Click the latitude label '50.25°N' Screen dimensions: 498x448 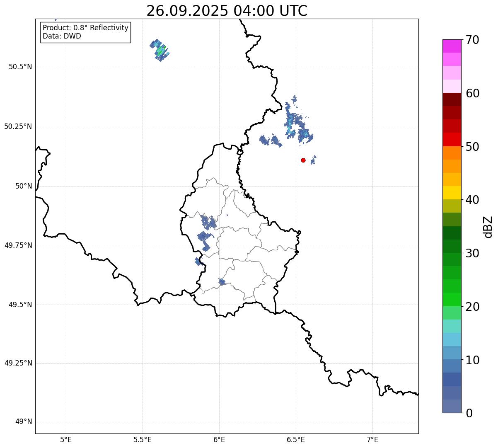pos(18,126)
